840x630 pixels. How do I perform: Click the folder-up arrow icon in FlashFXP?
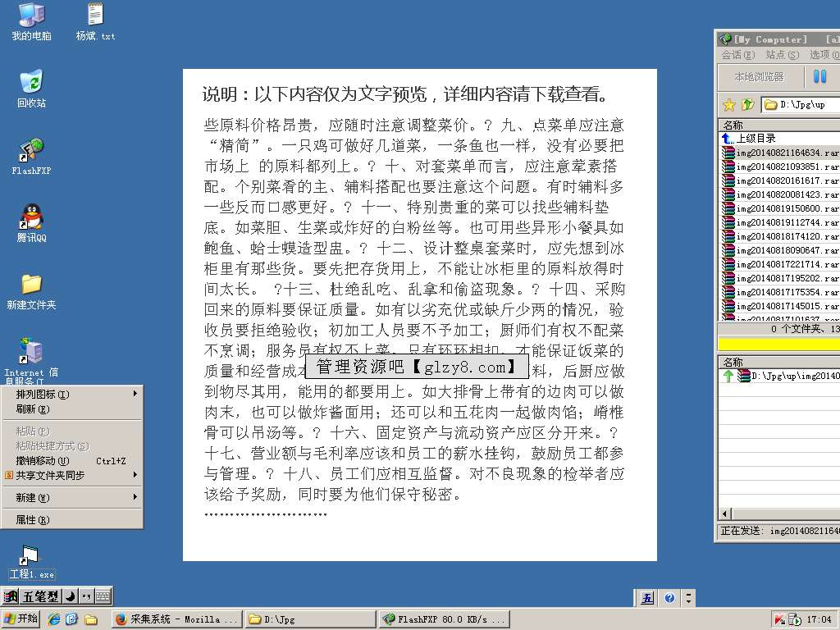point(748,104)
